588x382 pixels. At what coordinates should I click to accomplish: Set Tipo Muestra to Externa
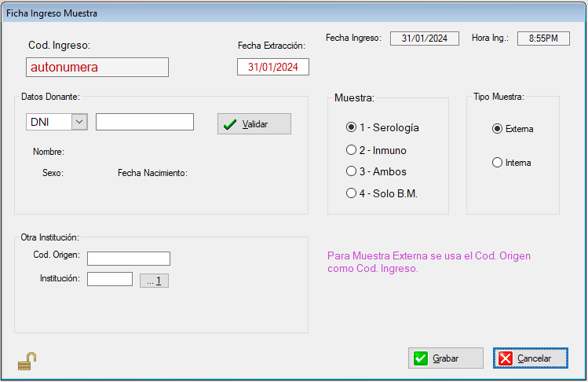pyautogui.click(x=497, y=129)
